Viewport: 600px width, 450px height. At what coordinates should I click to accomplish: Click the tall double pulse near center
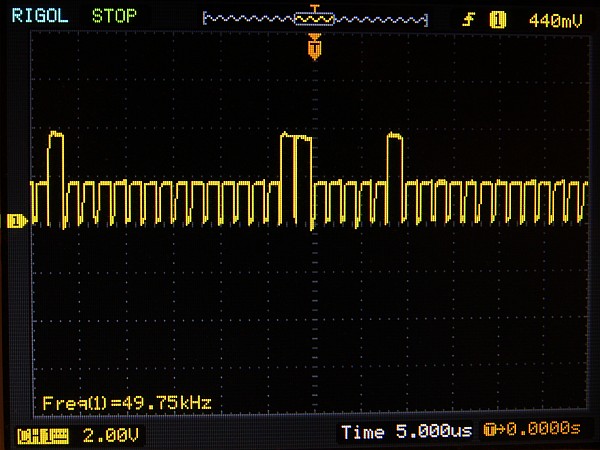click(296, 160)
